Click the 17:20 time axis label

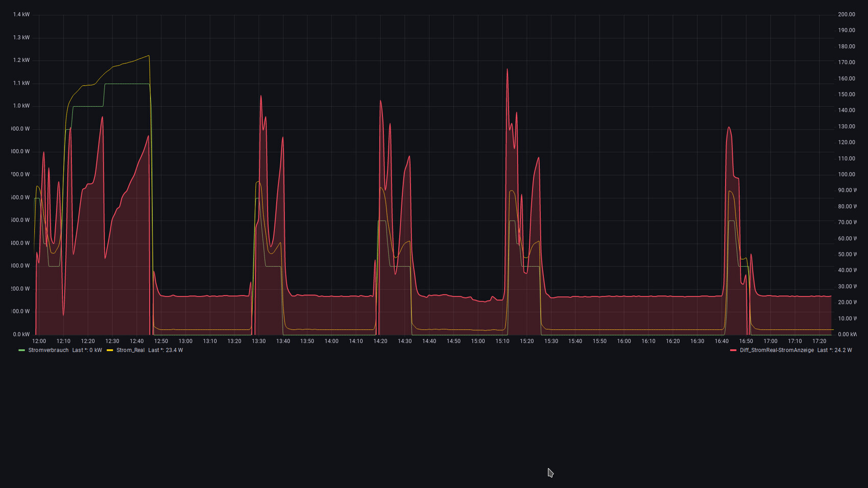pyautogui.click(x=819, y=341)
